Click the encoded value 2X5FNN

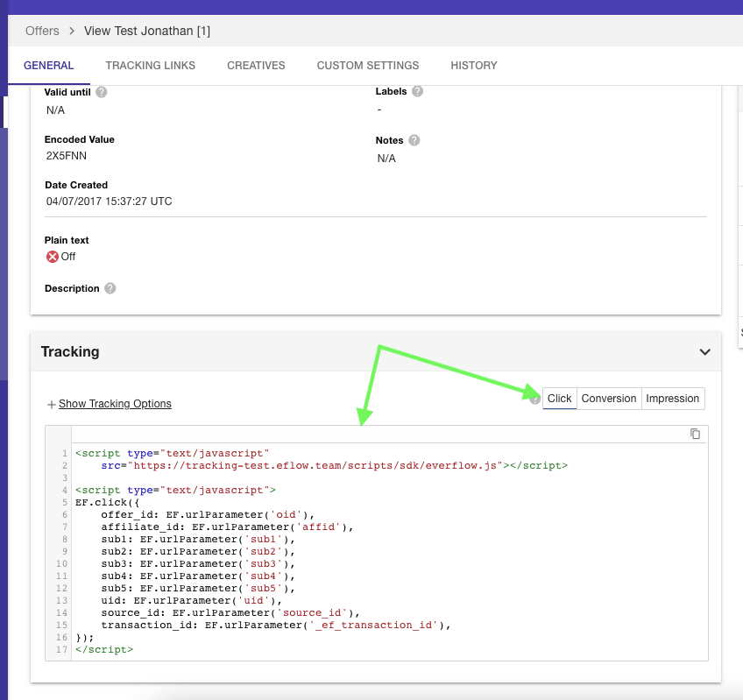pyautogui.click(x=67, y=156)
